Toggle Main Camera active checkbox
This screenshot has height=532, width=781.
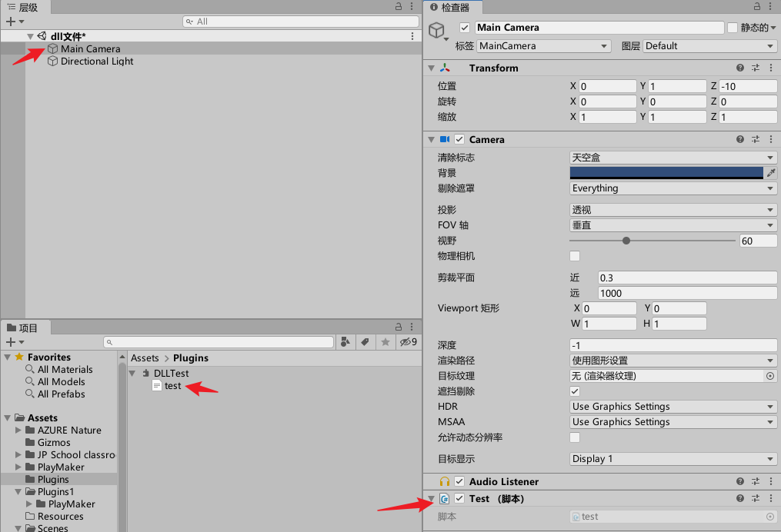[464, 28]
